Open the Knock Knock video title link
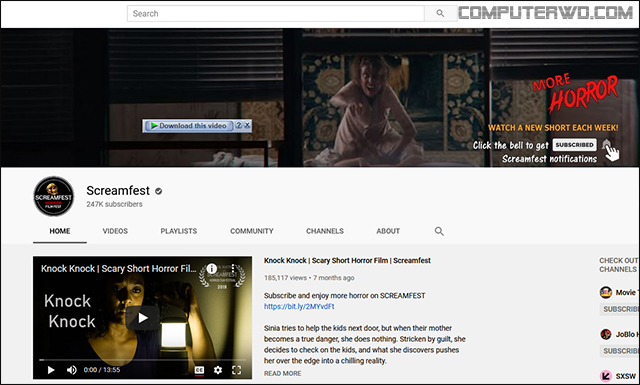The height and width of the screenshot is (385, 640). point(347,260)
